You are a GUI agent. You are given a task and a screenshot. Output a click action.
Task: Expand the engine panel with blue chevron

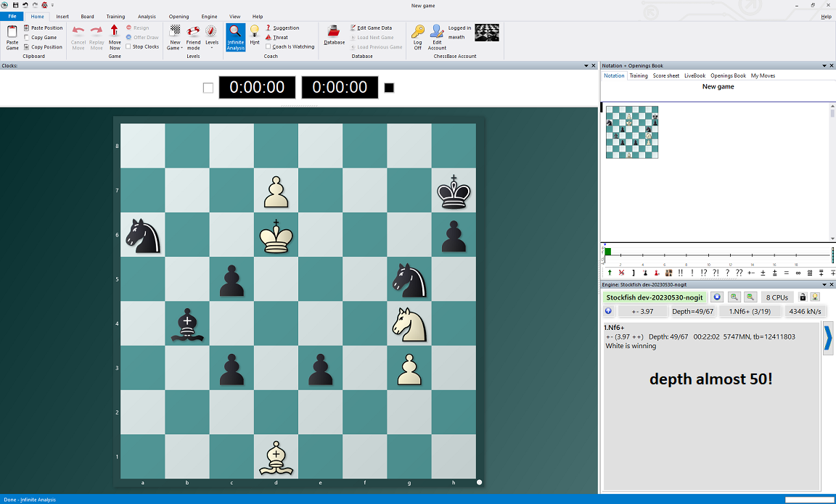[828, 339]
